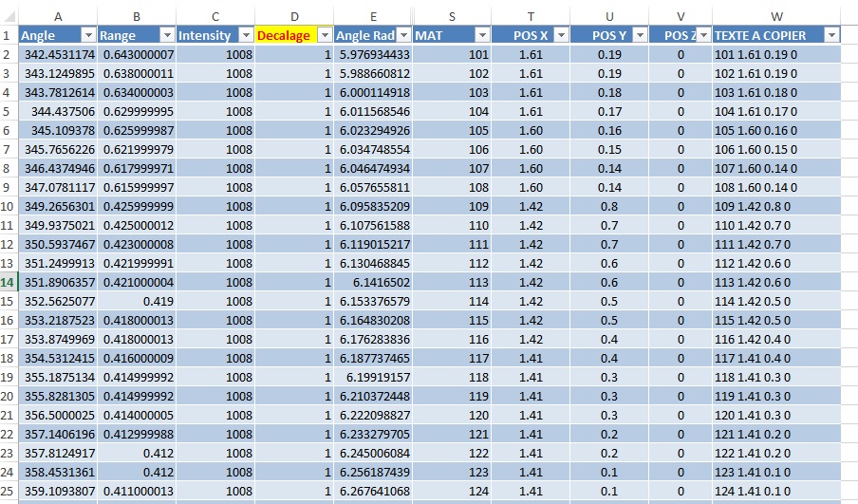858x504 pixels.
Task: Select cell with Angle Rad 6.267641068
Action: point(373,492)
